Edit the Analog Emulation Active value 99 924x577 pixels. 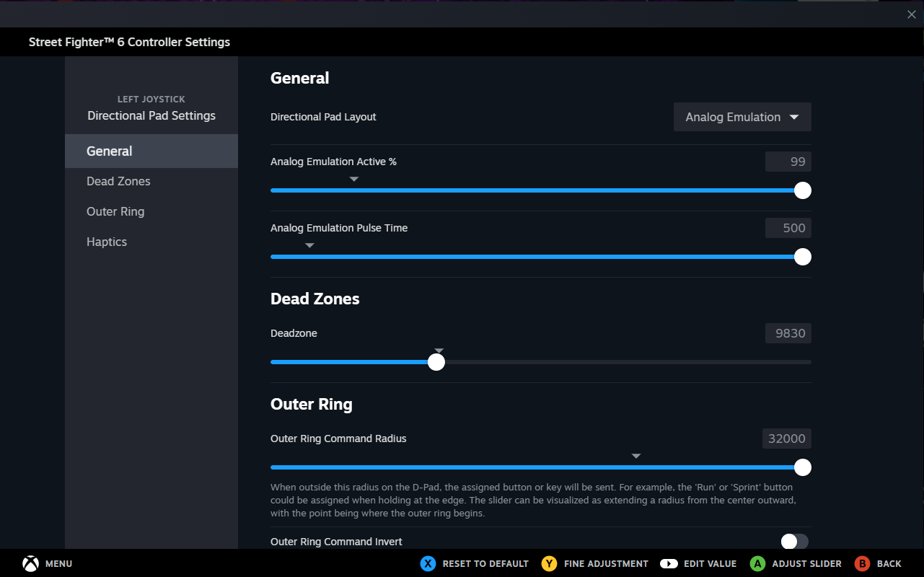pyautogui.click(x=788, y=162)
